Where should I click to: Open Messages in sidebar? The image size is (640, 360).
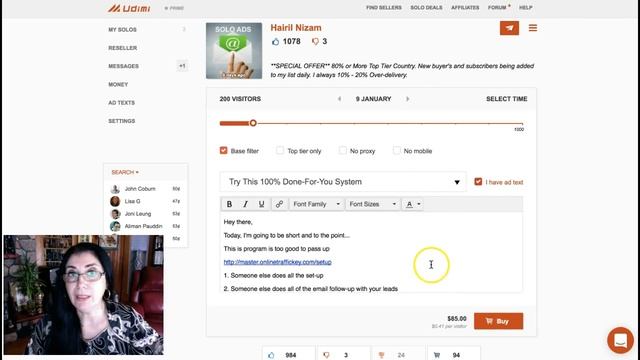(x=123, y=66)
